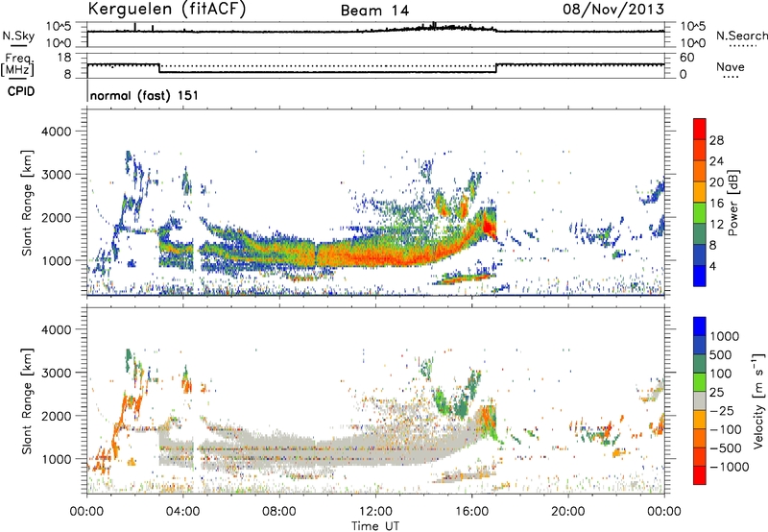Screen dimensions: 768x532
Task: Click the '28' tick on Power colorbar
Action: click(x=716, y=140)
